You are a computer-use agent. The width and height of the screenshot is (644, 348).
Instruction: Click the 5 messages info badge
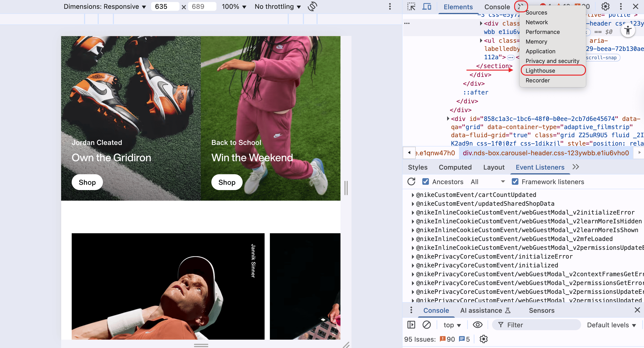click(465, 339)
